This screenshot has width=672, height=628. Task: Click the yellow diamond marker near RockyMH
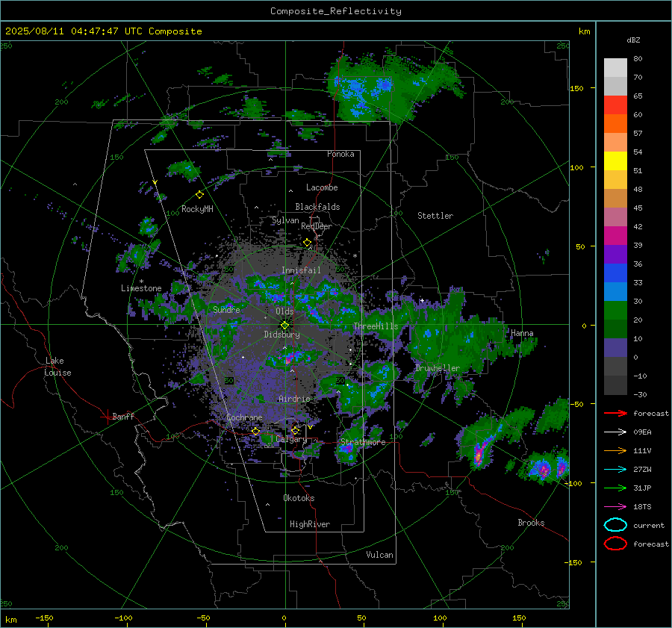199,195
